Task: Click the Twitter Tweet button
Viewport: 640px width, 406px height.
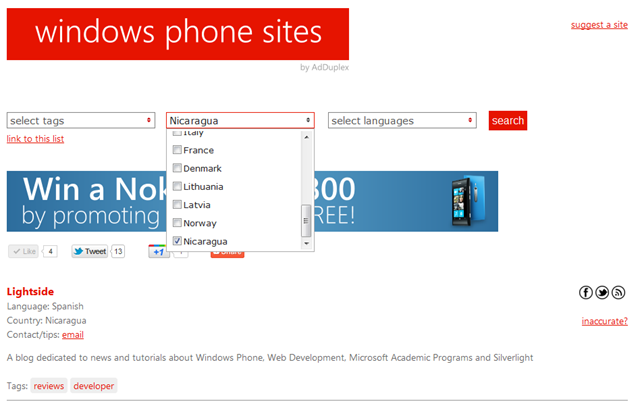Action: (90, 251)
